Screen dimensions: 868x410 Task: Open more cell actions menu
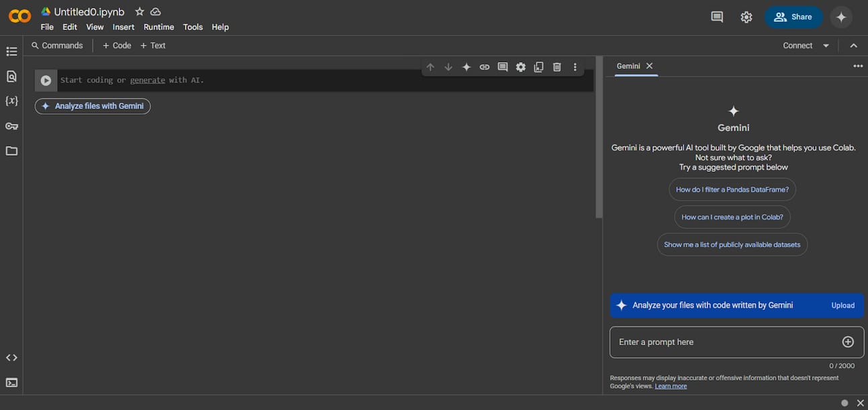(x=575, y=67)
